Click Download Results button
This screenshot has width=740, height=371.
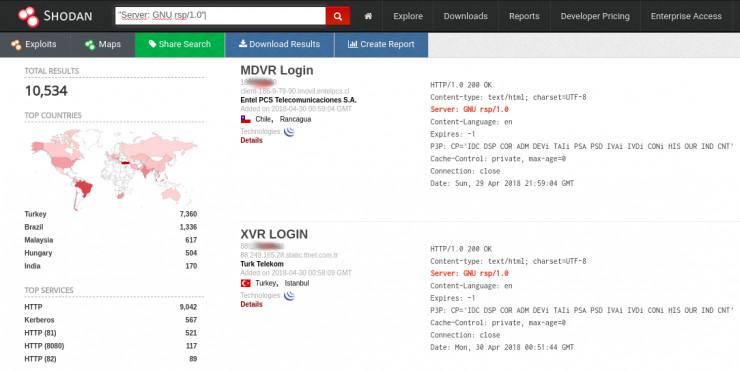279,44
